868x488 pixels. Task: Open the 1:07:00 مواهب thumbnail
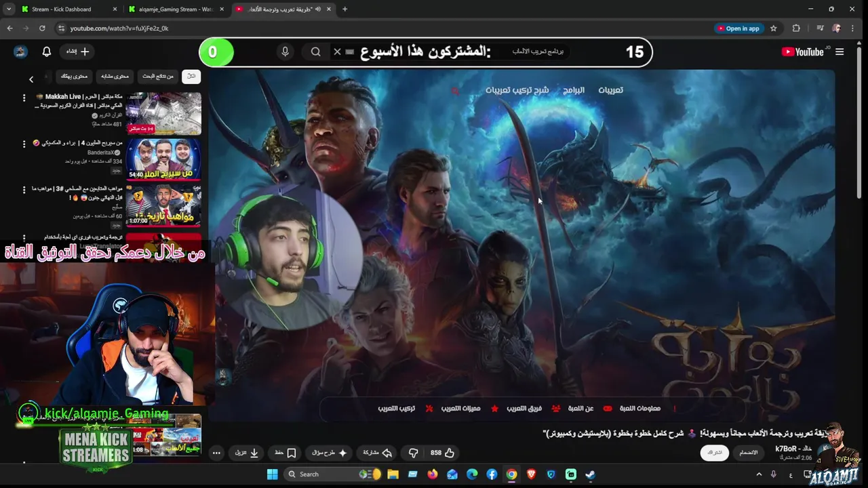[x=163, y=205]
